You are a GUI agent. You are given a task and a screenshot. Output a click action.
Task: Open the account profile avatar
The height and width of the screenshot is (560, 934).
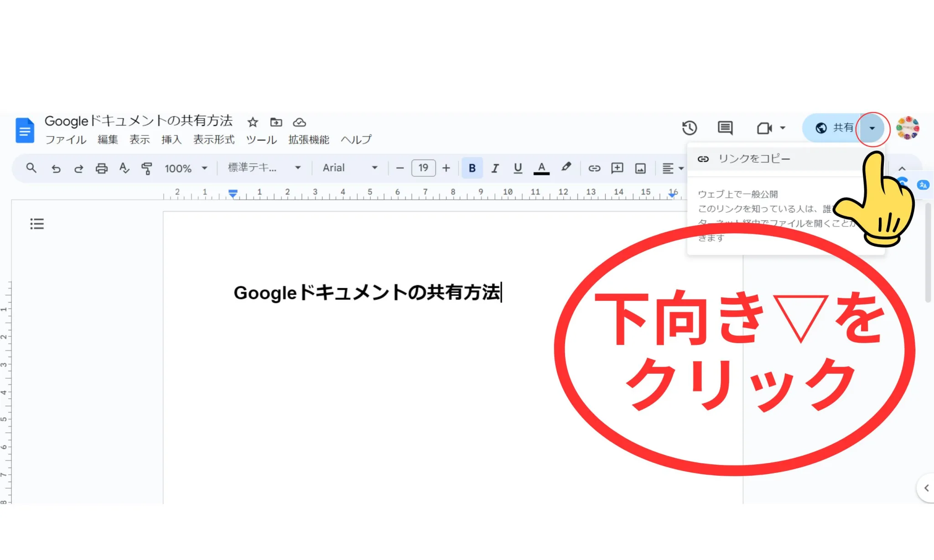908,128
